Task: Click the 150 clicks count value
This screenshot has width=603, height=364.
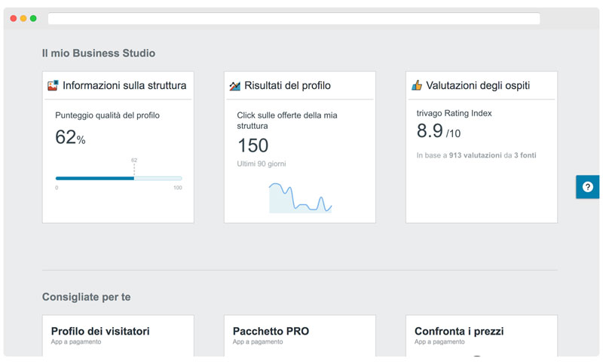Action: [253, 145]
